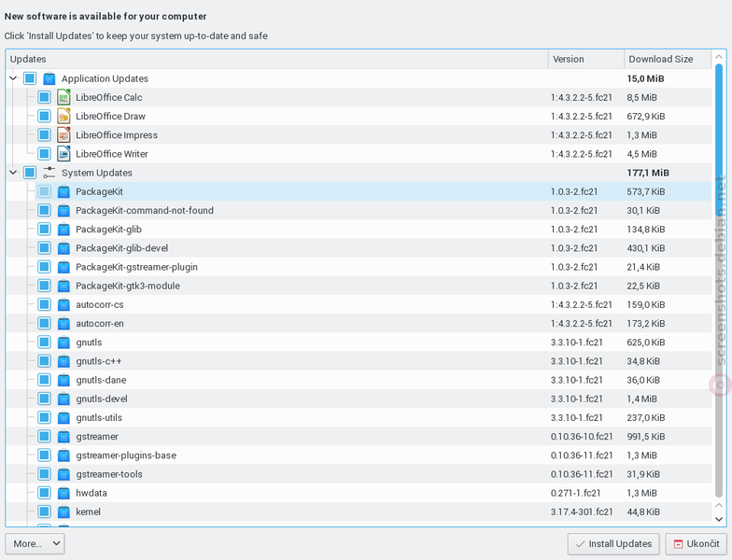Click the Application Updates package icon
Viewport: 732px width, 560px height.
pos(49,78)
